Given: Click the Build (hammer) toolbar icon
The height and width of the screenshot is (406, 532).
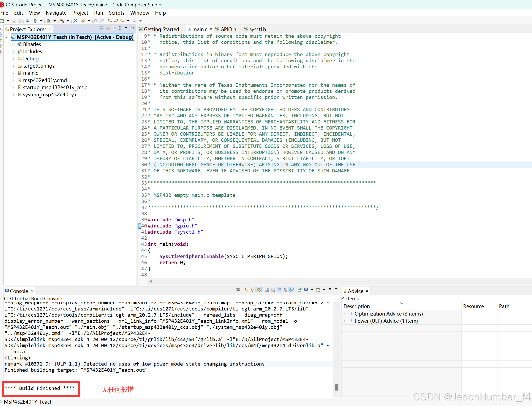Looking at the screenshot, I should point(62,21).
